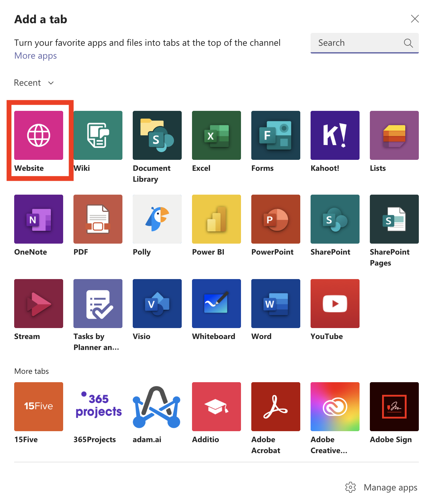Add the Adobe Acrobat app

276,407
